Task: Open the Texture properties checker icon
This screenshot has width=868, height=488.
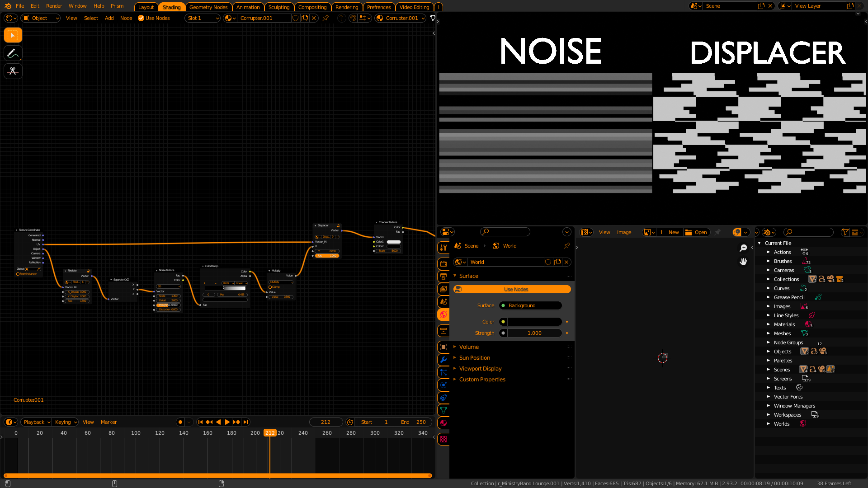Action: pyautogui.click(x=443, y=439)
